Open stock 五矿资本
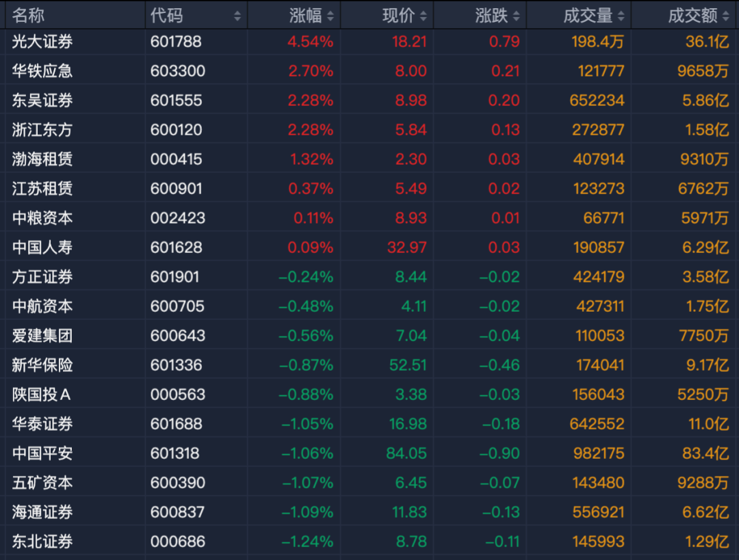This screenshot has width=739, height=560. tap(42, 483)
